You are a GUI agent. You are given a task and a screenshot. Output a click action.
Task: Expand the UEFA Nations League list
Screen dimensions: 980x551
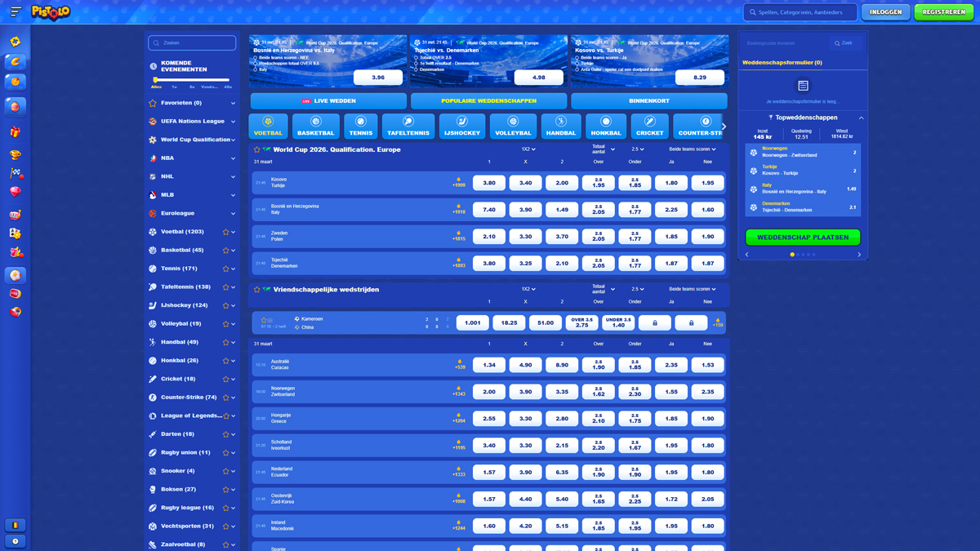[233, 122]
